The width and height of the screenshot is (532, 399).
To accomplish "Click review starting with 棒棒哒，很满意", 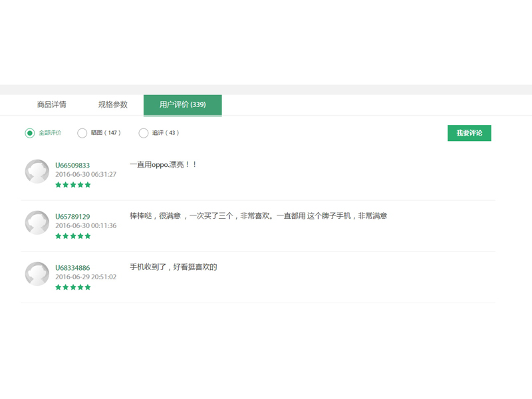I will click(x=259, y=215).
